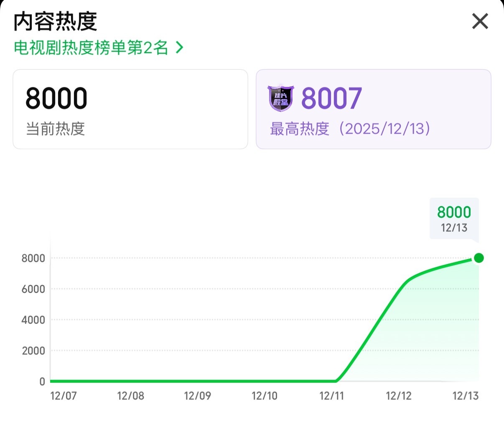Image resolution: width=504 pixels, height=425 pixels.
Task: Click the 6000 y-axis label
Action: pos(33,289)
